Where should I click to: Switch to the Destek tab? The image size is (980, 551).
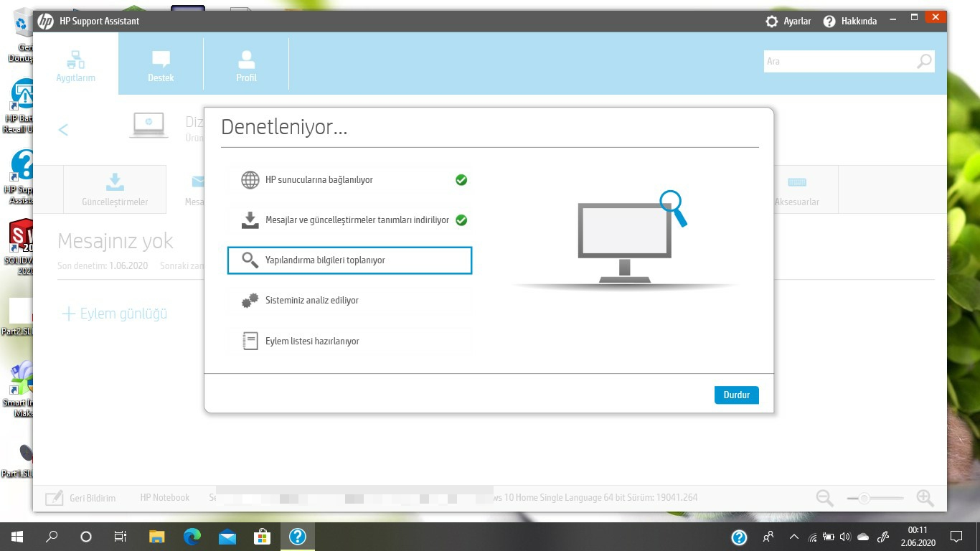161,65
